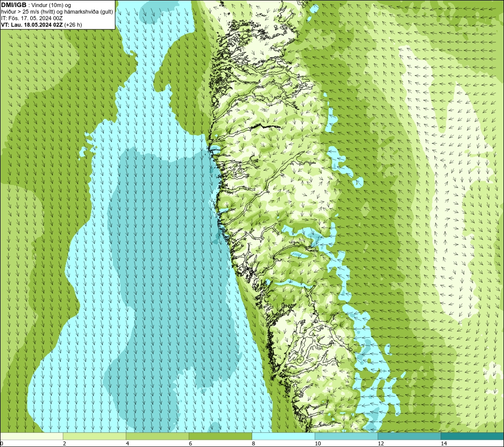This screenshot has height=447, width=504.
Task: Click the '0' label on the color scale
Action: pyautogui.click(x=2, y=444)
